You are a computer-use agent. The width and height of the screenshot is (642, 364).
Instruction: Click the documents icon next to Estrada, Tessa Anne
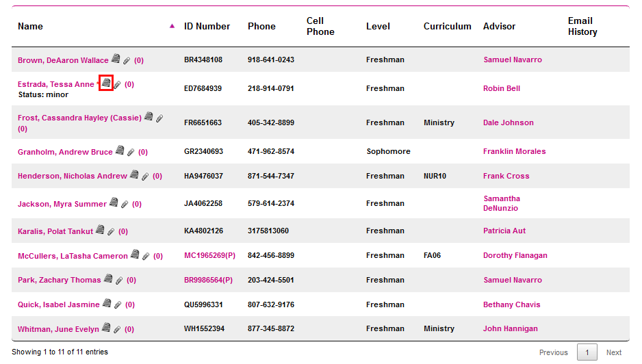click(x=106, y=83)
